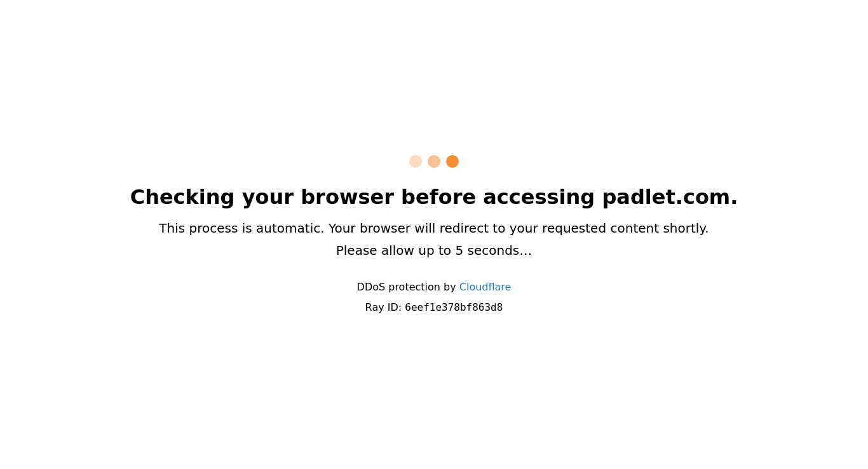Click the word "Checking" in the heading
The width and height of the screenshot is (868, 469).
point(182,198)
